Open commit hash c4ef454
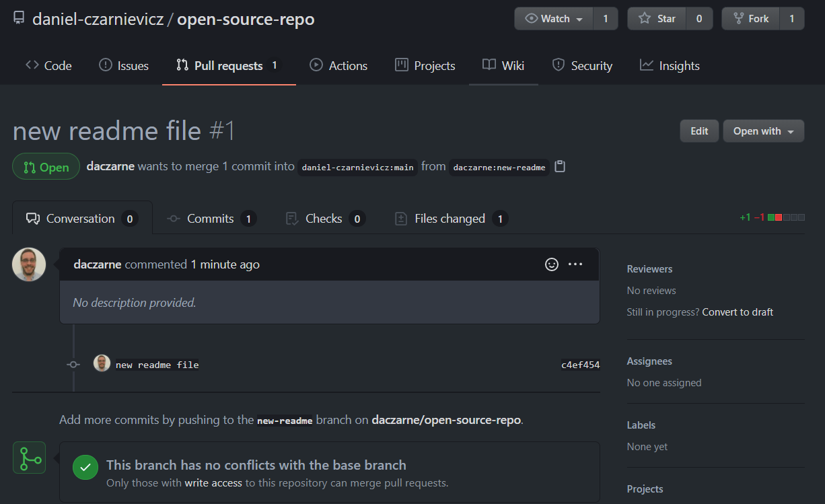The width and height of the screenshot is (825, 504). (580, 365)
